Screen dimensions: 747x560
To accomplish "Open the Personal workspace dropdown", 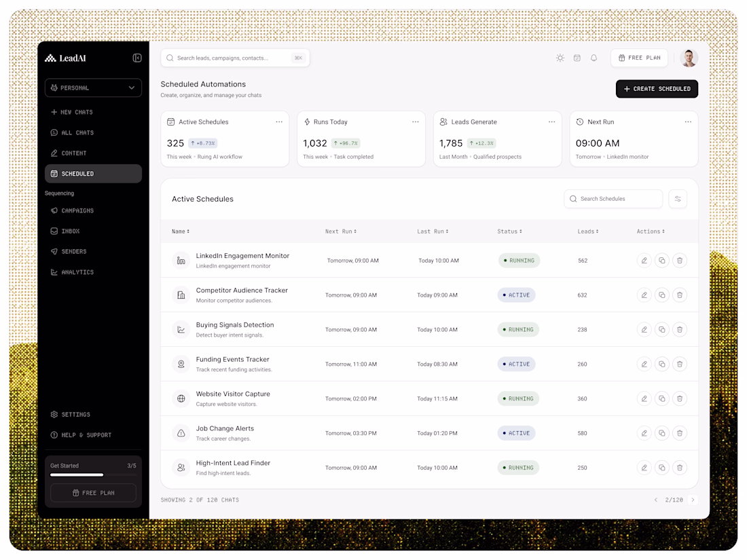I will [94, 88].
